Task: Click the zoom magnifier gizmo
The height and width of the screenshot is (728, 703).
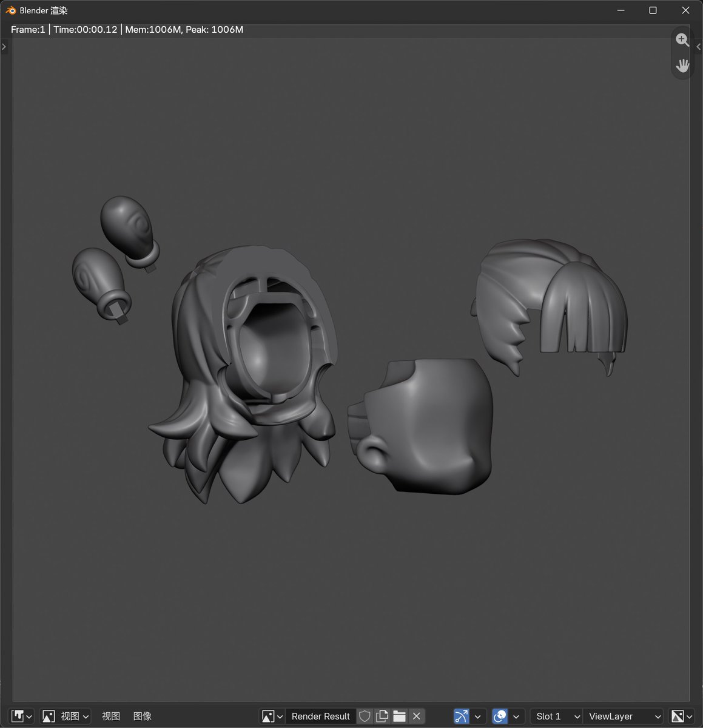Action: (682, 40)
